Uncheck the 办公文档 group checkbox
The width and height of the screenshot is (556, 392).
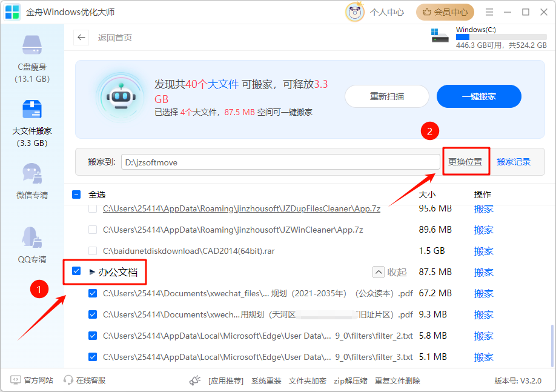(x=76, y=271)
